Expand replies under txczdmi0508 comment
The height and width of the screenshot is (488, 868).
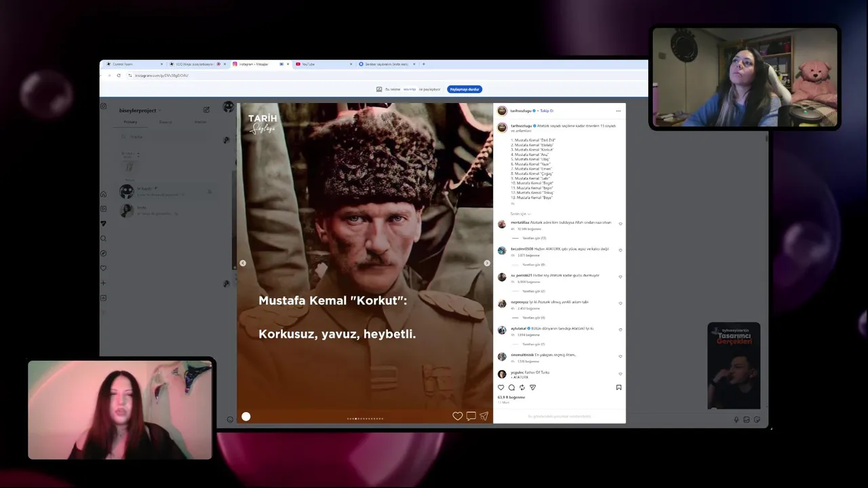pos(534,264)
